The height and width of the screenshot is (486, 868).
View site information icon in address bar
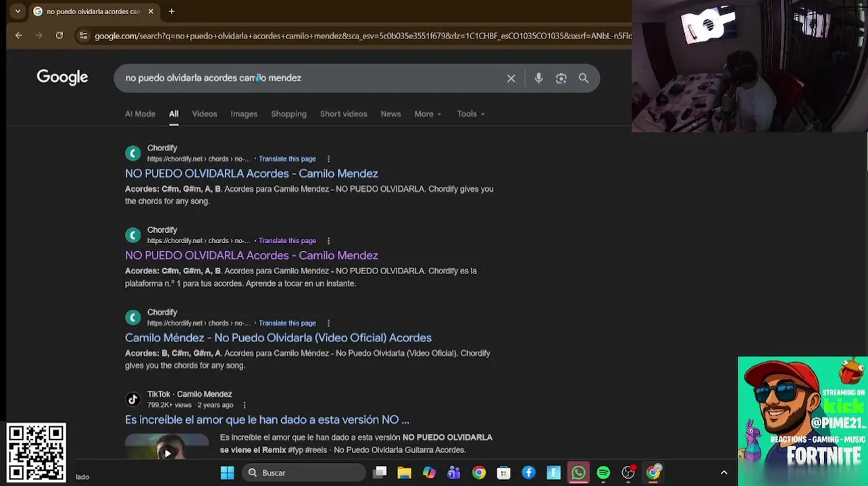coord(83,36)
